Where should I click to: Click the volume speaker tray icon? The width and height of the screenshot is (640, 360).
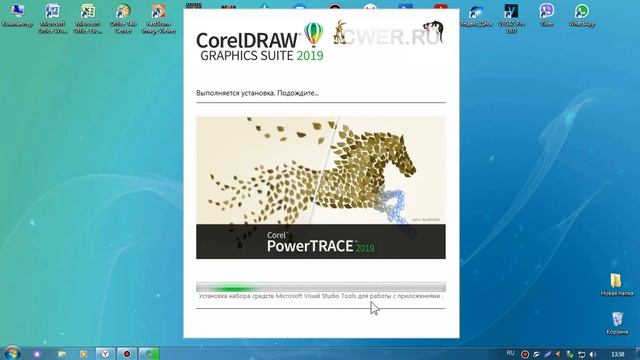pyautogui.click(x=593, y=354)
